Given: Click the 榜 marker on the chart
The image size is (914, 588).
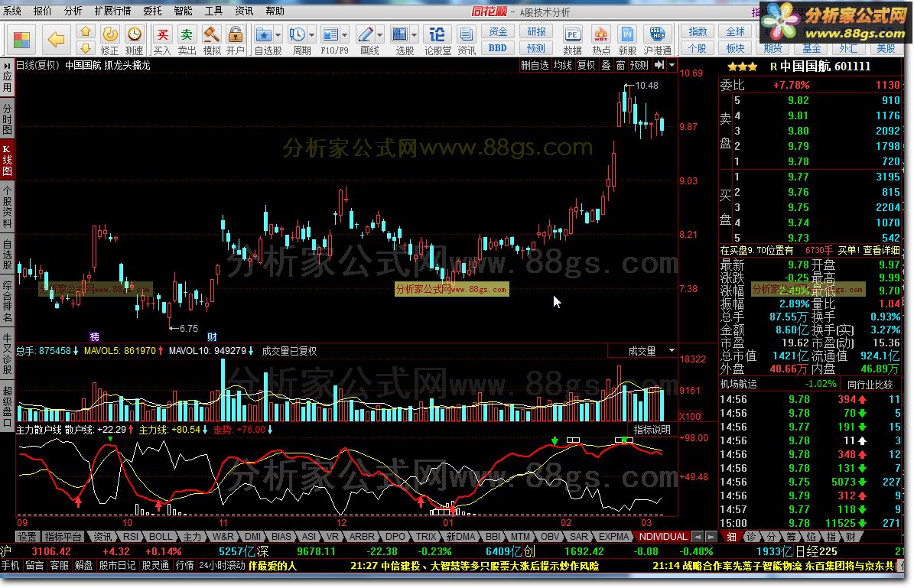Looking at the screenshot, I should pos(94,336).
